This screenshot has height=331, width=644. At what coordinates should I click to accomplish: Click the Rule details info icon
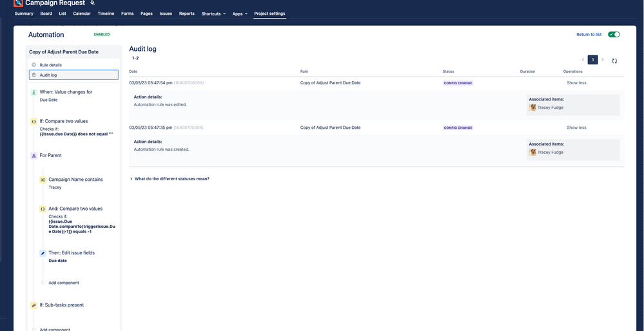pos(34,65)
